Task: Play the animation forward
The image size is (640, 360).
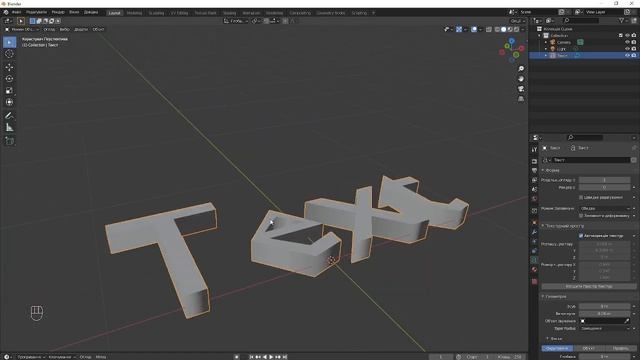Action: [271, 357]
